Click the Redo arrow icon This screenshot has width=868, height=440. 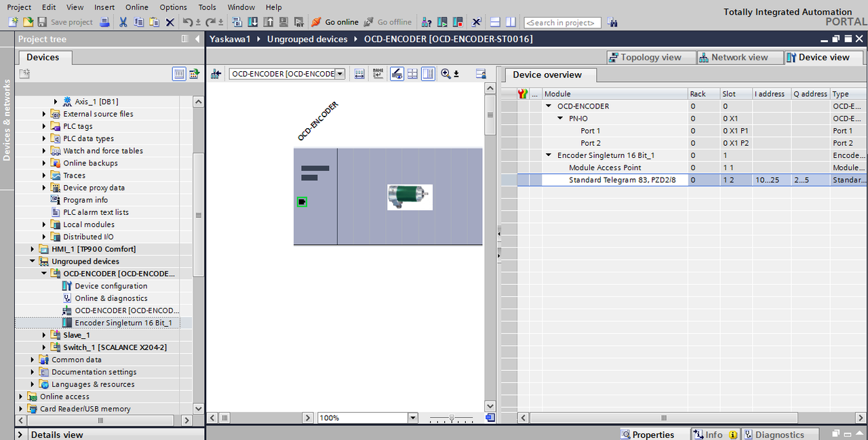(210, 22)
